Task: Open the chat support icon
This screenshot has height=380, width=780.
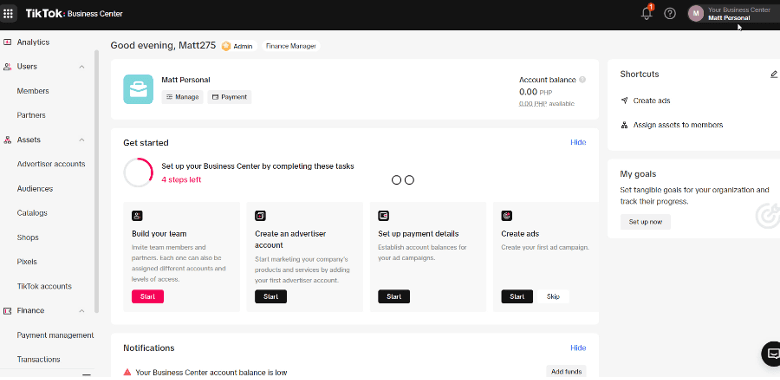Action: click(x=773, y=354)
